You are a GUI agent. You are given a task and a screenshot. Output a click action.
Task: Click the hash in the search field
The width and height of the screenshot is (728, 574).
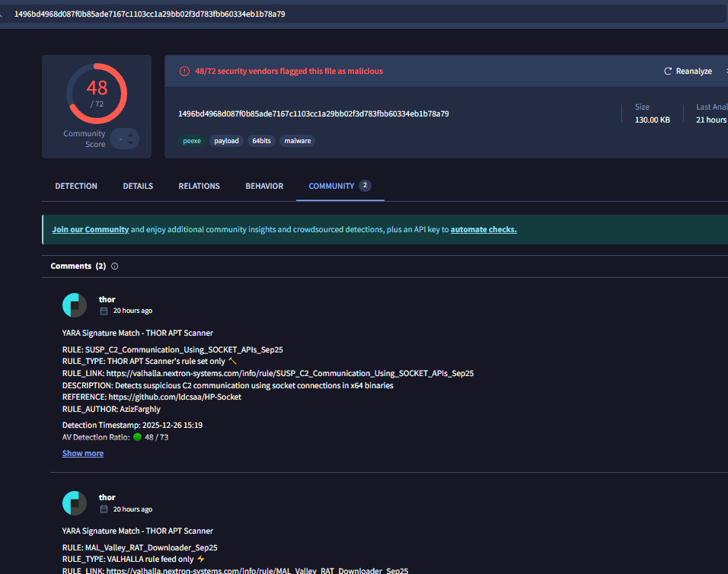pos(150,14)
